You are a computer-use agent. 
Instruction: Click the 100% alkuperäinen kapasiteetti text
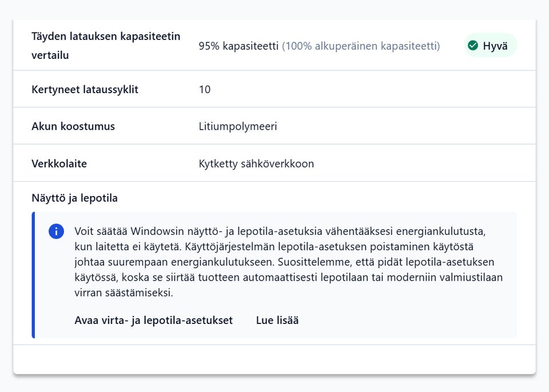coord(361,46)
